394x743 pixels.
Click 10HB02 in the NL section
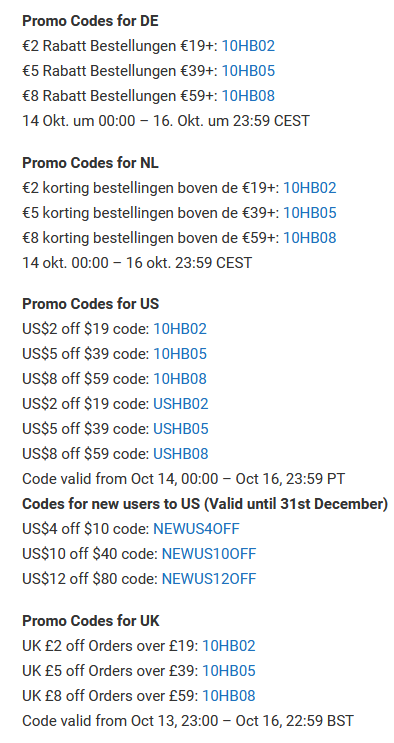point(310,188)
